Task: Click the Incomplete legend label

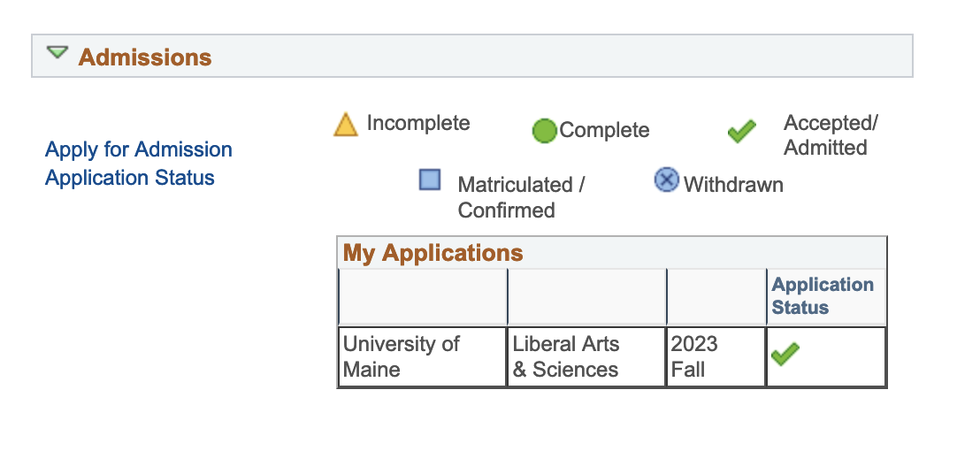Action: click(418, 123)
